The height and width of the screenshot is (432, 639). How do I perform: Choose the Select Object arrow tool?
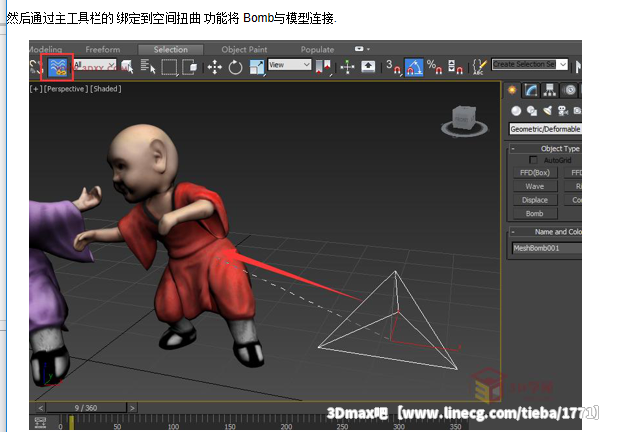(x=127, y=67)
